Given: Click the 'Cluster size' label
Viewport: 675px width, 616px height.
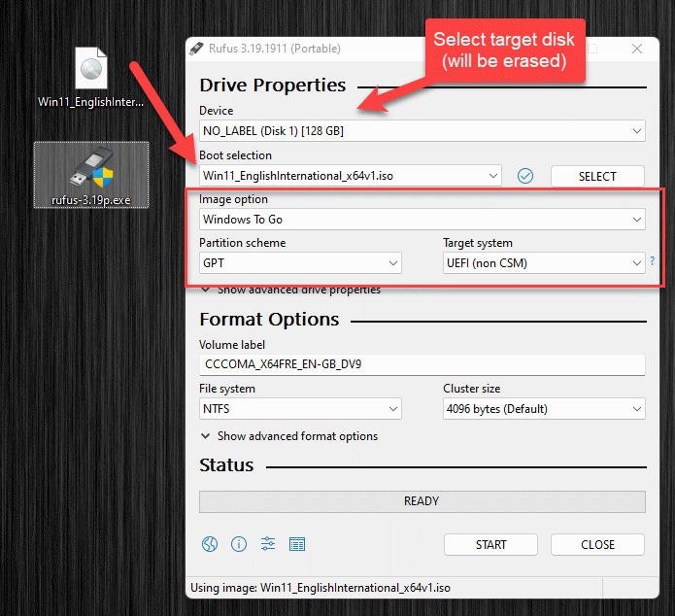Looking at the screenshot, I should point(472,389).
